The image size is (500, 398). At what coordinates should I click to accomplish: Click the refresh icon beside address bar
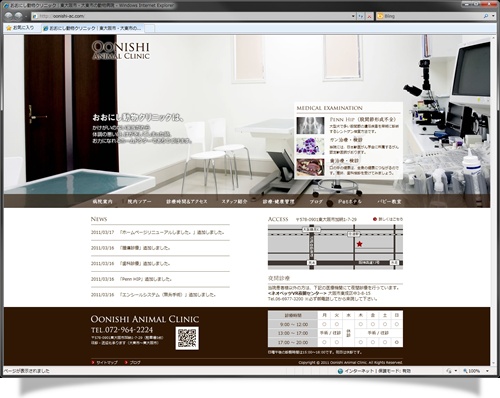[x=361, y=16]
